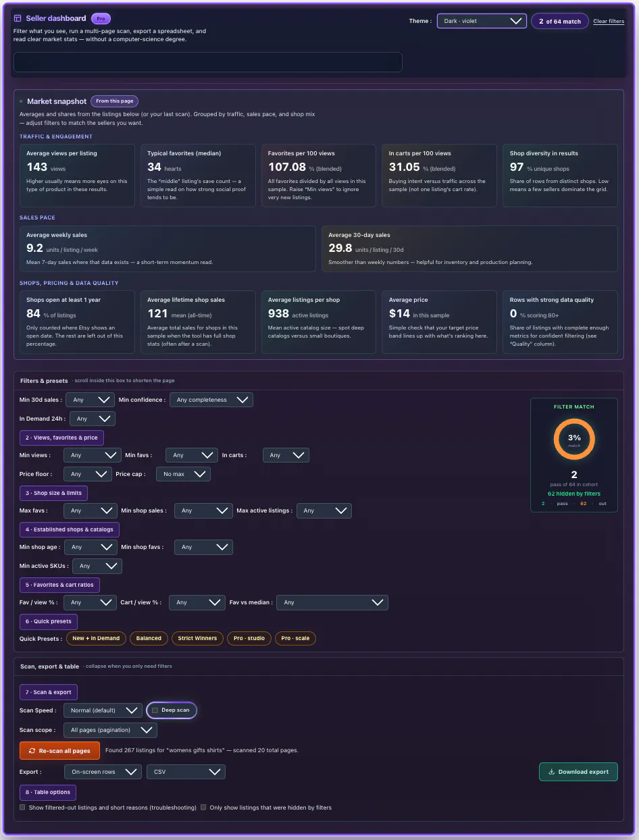The width and height of the screenshot is (639, 840).
Task: Click the empty search input field
Action: click(x=208, y=62)
